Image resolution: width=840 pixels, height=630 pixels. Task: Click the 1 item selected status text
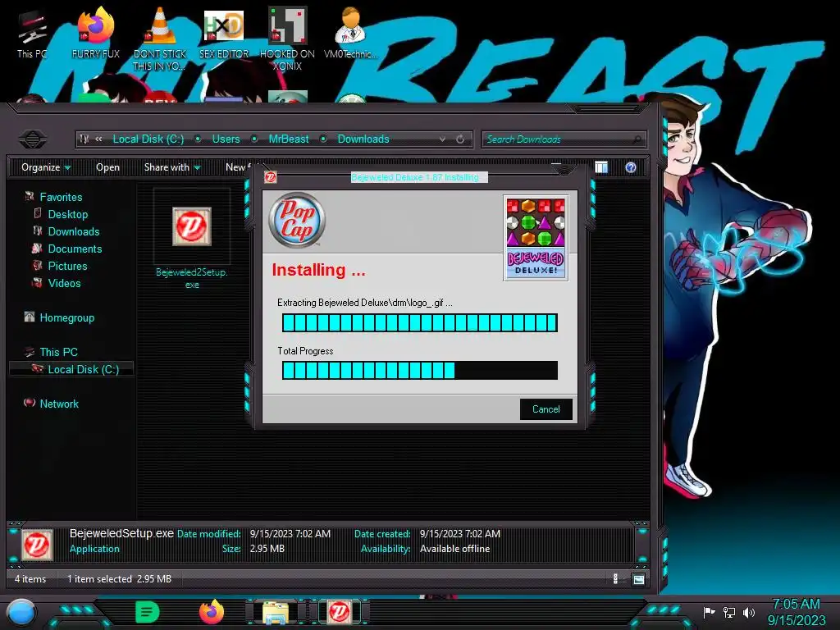pos(99,579)
